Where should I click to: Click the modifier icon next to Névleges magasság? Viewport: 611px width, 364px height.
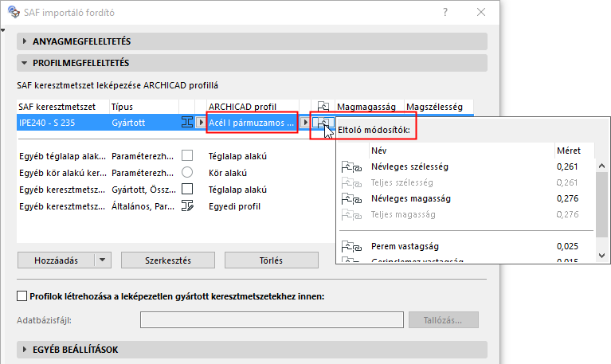pyautogui.click(x=351, y=198)
